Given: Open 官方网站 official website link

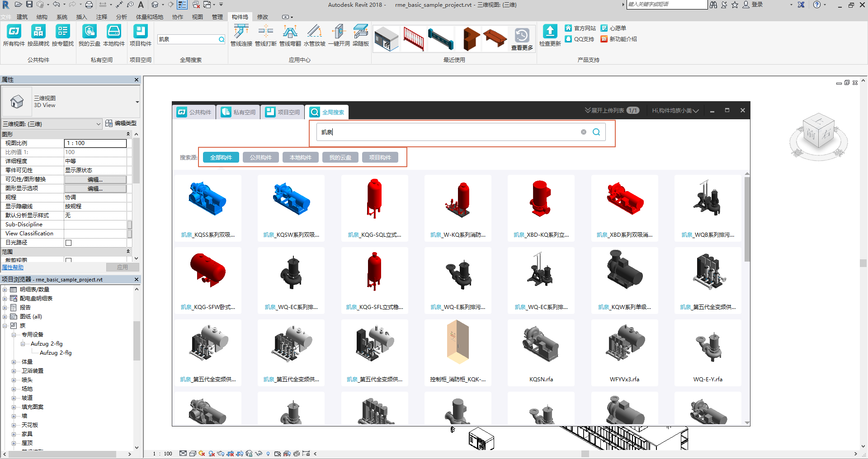Looking at the screenshot, I should click(x=580, y=28).
